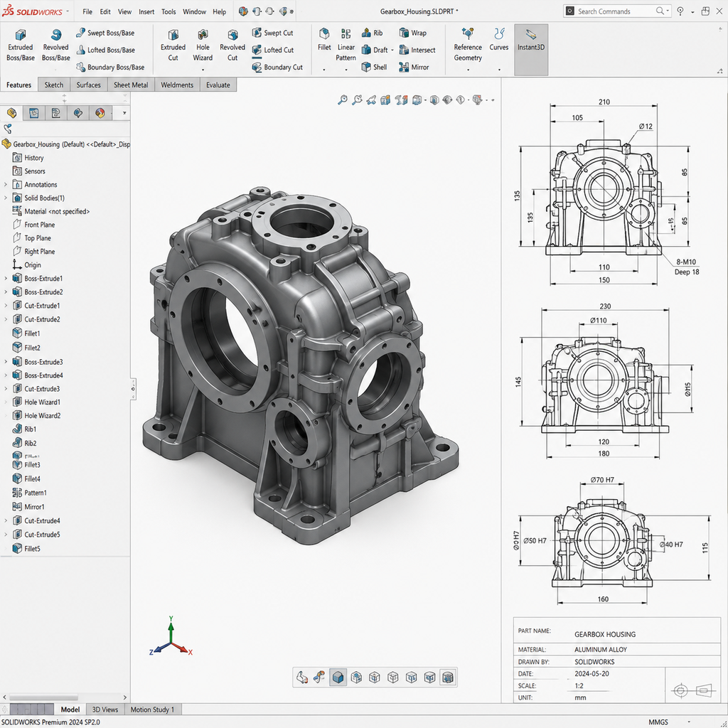Open the Tools menu
Screen dimensions: 728x728
click(x=168, y=11)
